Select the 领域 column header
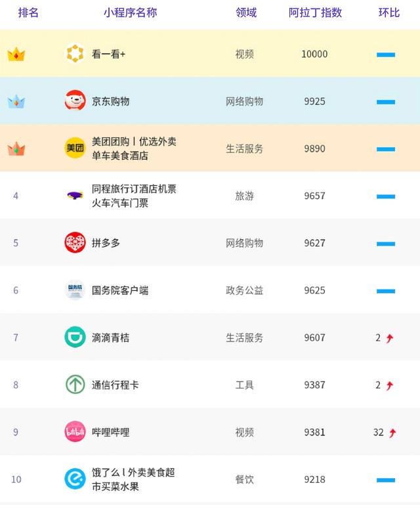The height and width of the screenshot is (505, 420). tap(246, 13)
